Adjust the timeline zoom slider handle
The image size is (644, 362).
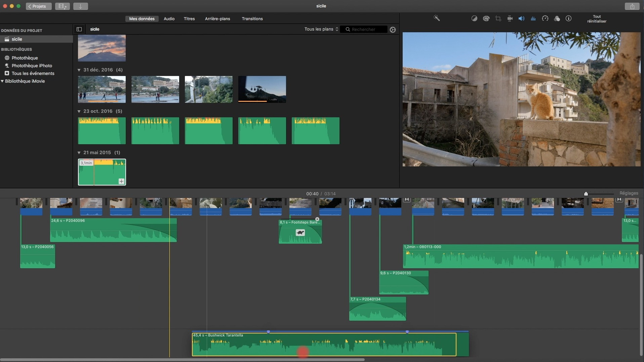click(x=586, y=194)
